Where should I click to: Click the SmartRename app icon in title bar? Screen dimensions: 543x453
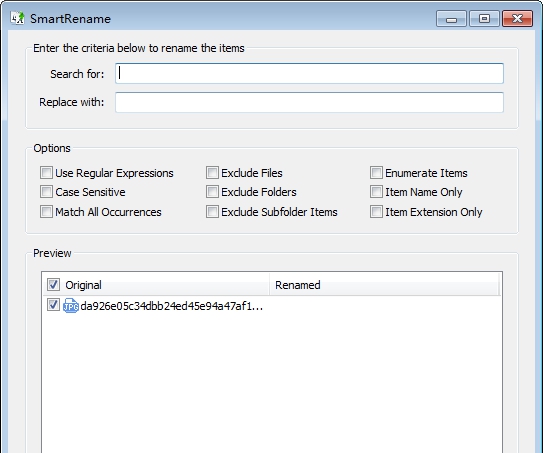17,18
